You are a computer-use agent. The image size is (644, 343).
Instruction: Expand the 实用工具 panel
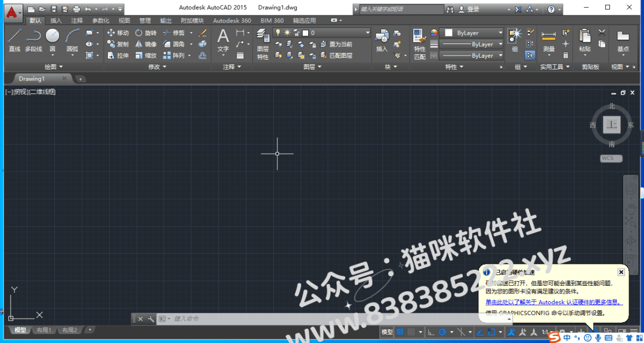pos(555,67)
